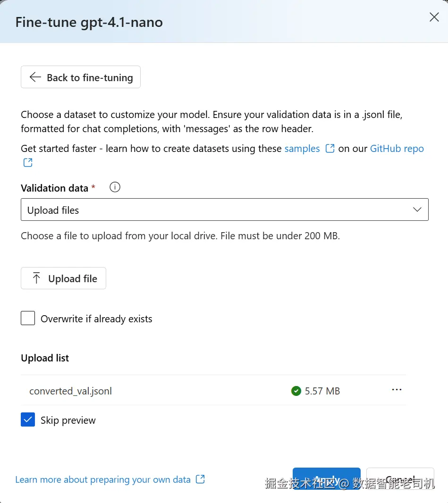The width and height of the screenshot is (448, 503).
Task: Click the external link icon below GitHub repo
Action: [28, 162]
